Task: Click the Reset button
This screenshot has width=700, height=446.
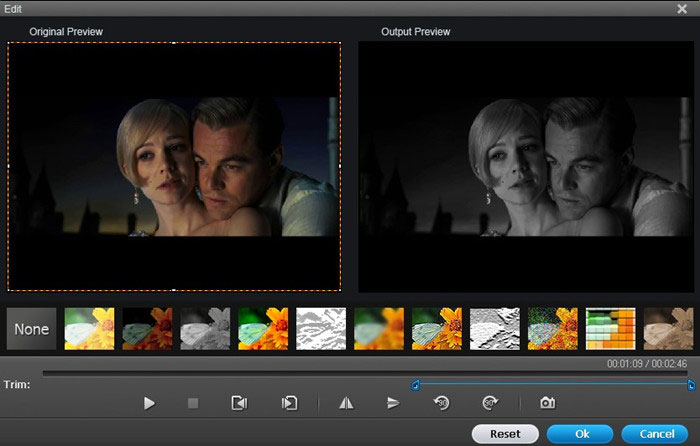Action: tap(505, 434)
